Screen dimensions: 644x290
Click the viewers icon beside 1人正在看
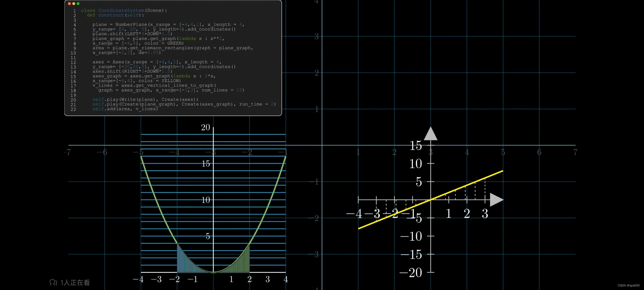click(x=53, y=282)
